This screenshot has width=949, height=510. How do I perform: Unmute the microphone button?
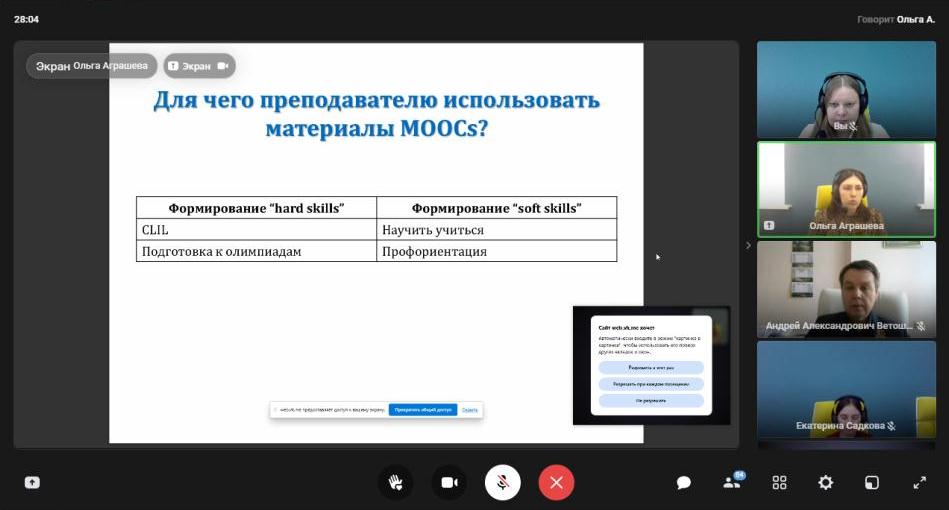[503, 482]
